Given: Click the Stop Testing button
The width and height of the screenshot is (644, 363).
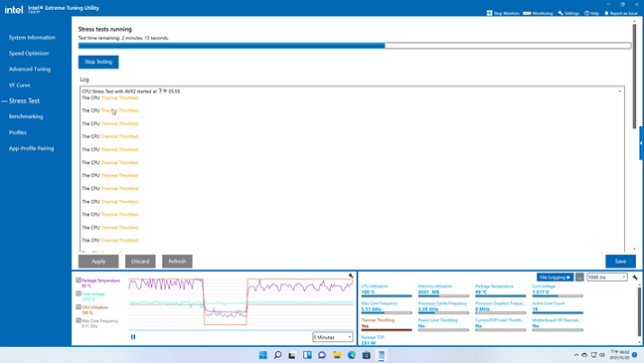Looking at the screenshot, I should (x=98, y=62).
